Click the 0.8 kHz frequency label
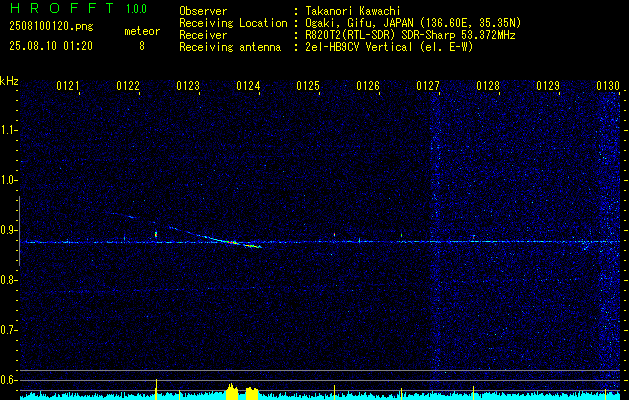The image size is (629, 400). tap(8, 280)
